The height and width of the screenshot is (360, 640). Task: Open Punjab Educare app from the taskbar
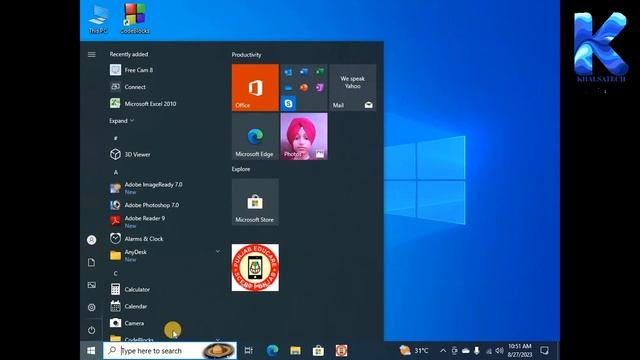pyautogui.click(x=342, y=351)
